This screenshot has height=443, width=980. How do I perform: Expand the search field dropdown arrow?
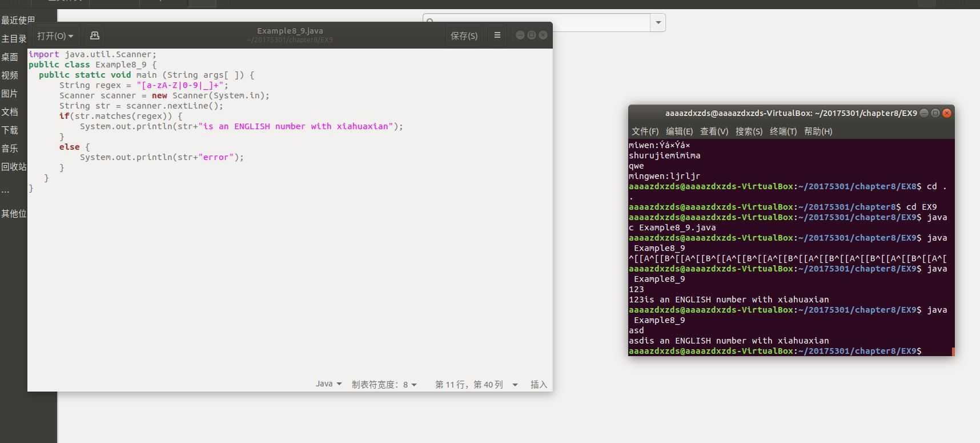(658, 23)
